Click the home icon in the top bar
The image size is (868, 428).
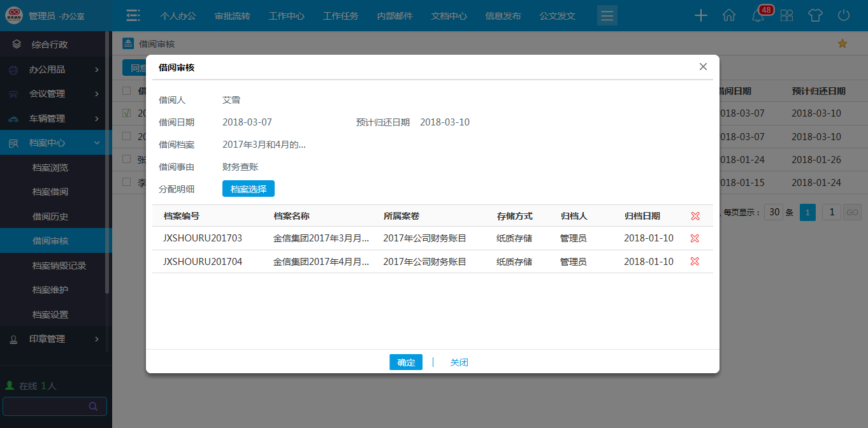[x=729, y=15]
